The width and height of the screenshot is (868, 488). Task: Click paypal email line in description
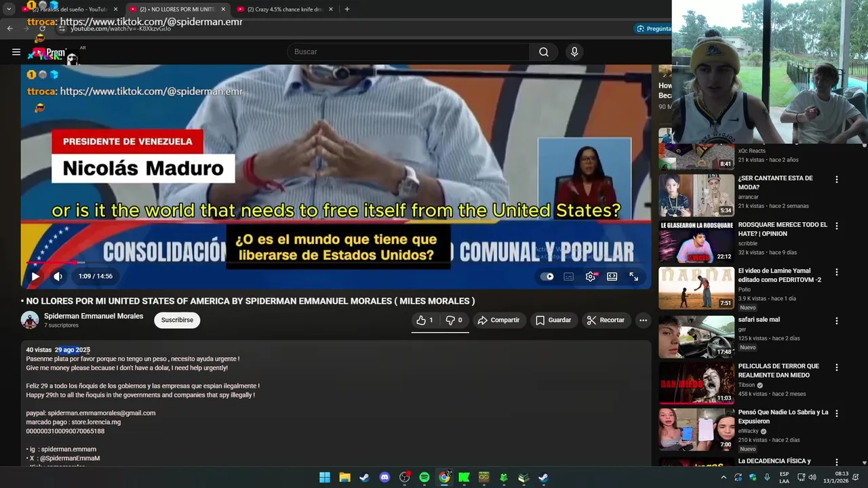(x=91, y=413)
